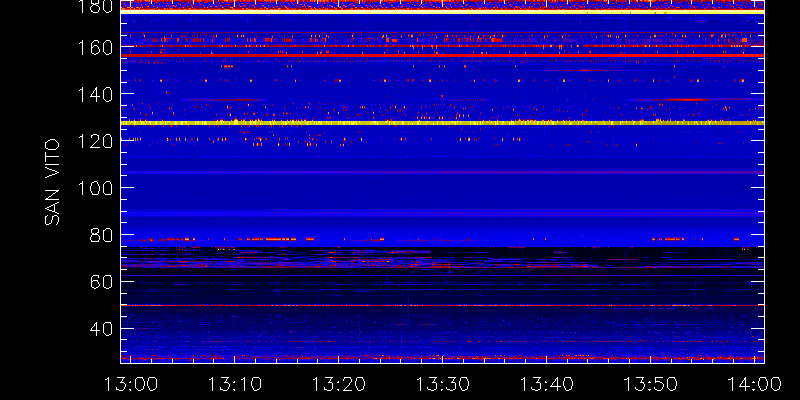Screen dimensions: 800x400
Task: Click the 13:00 time axis label
Action: pos(130,383)
